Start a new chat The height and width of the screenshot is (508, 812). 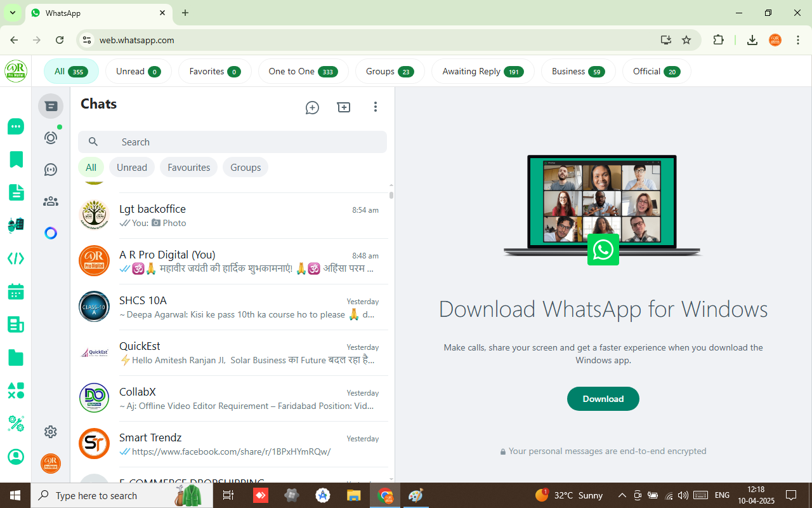(x=312, y=107)
